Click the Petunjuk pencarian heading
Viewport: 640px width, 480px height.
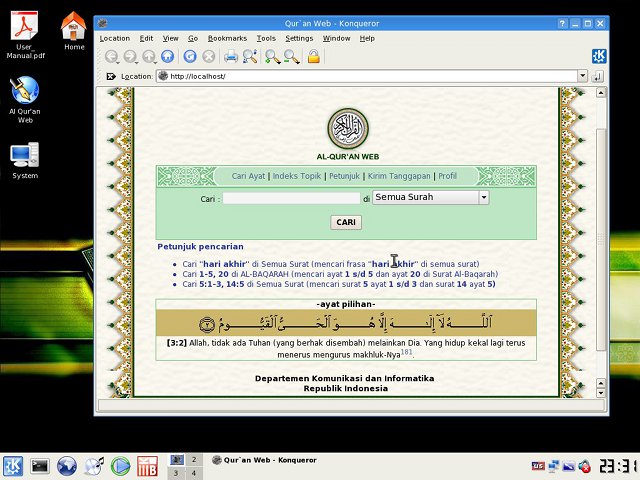pos(200,247)
